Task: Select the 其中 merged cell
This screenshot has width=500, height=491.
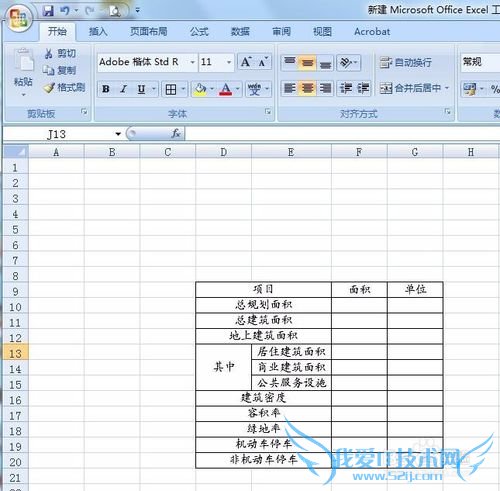Action: tap(223, 367)
